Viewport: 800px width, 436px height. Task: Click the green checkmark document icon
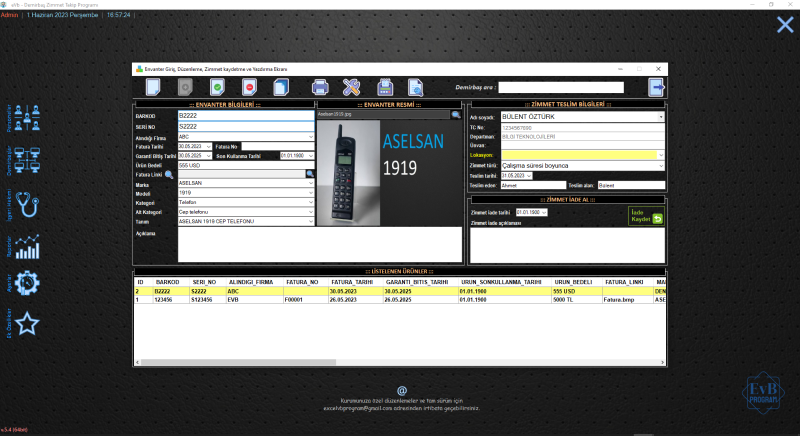(216, 88)
